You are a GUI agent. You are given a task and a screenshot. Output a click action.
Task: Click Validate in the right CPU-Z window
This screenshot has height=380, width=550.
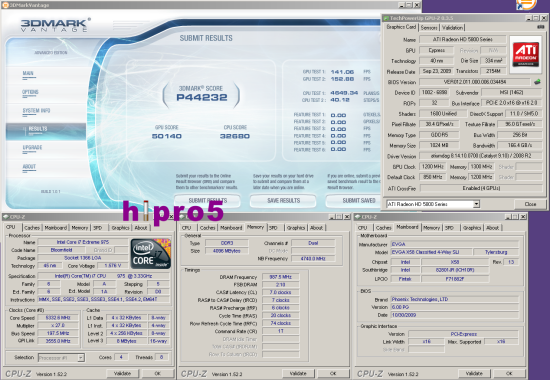pos(474,373)
